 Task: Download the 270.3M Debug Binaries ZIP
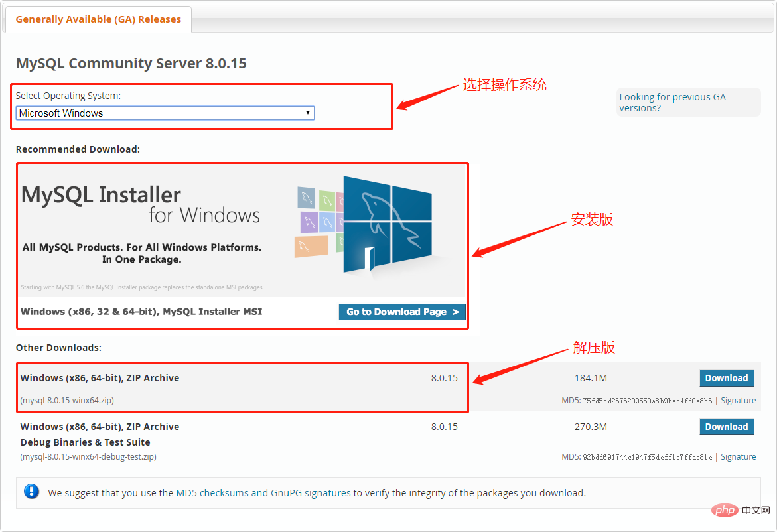(x=727, y=427)
